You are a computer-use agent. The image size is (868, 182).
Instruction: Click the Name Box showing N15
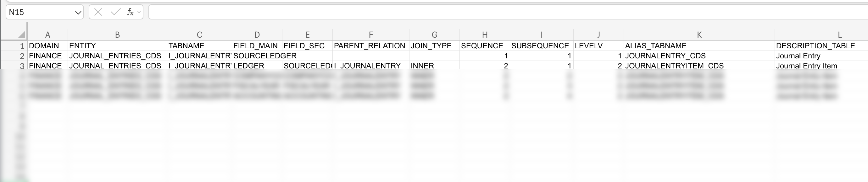coord(41,12)
